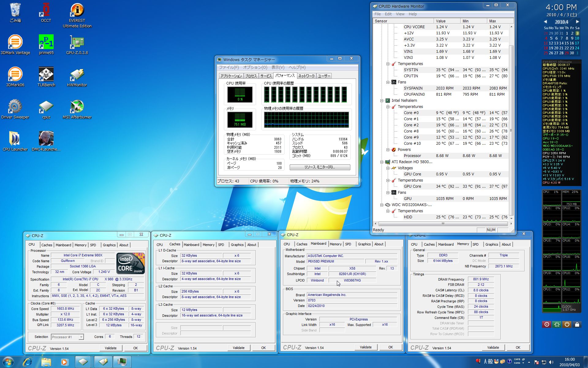Open Windows Media Player taskbar icon
The height and width of the screenshot is (368, 588).
point(64,362)
